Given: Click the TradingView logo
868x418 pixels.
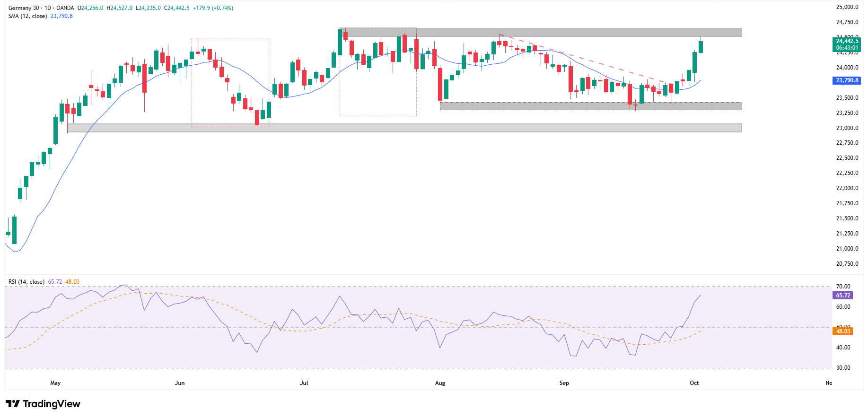Looking at the screenshot, I should click(43, 404).
